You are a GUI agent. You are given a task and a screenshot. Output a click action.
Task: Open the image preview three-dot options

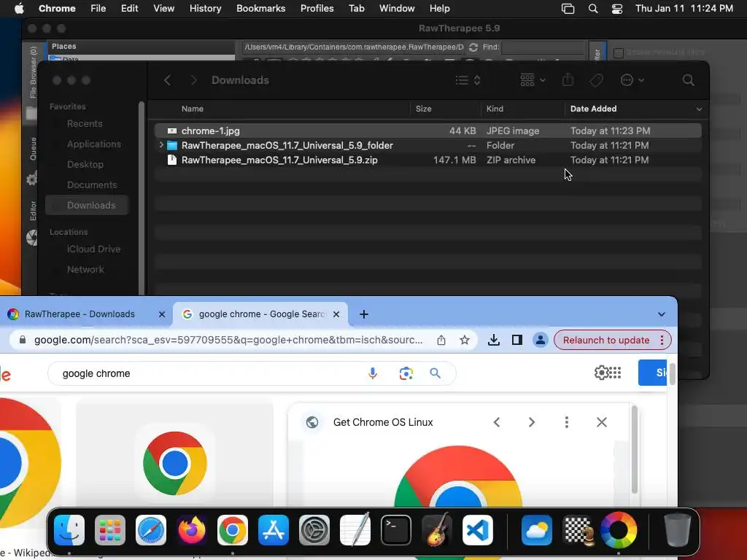(x=566, y=422)
